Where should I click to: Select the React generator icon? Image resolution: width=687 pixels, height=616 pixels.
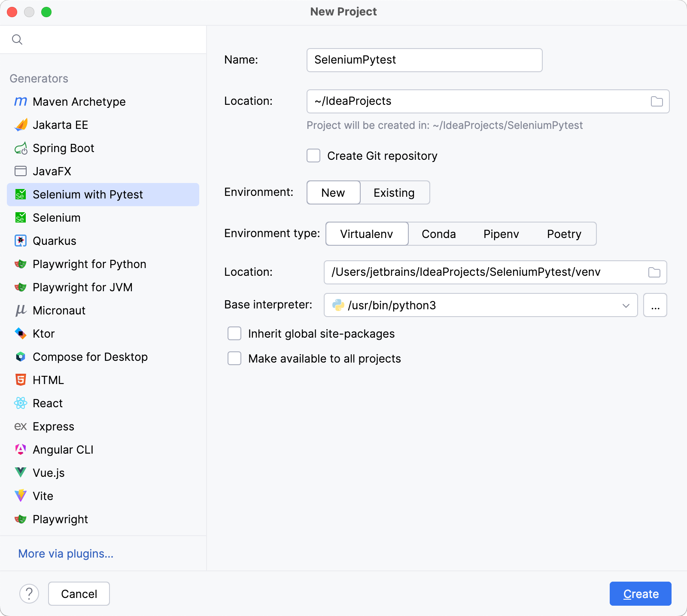[20, 403]
